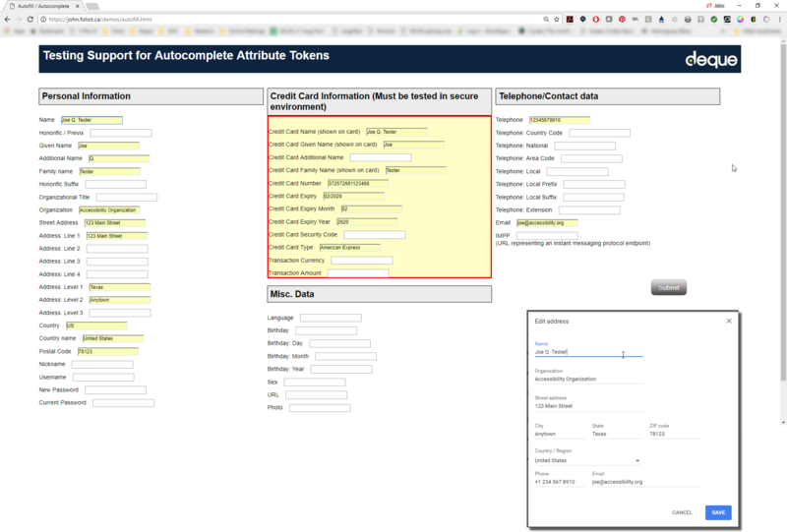Edit the Email field in the dialog
This screenshot has width=787, height=532.
pos(645,482)
